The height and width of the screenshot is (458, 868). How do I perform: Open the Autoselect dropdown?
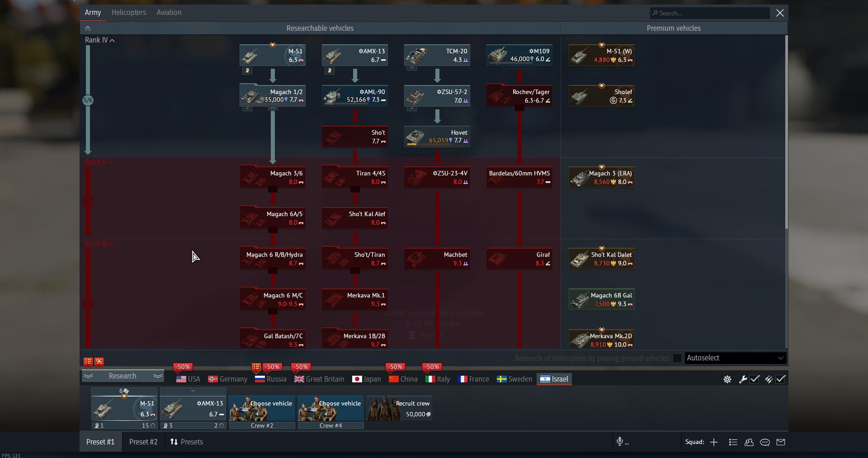[x=735, y=358]
